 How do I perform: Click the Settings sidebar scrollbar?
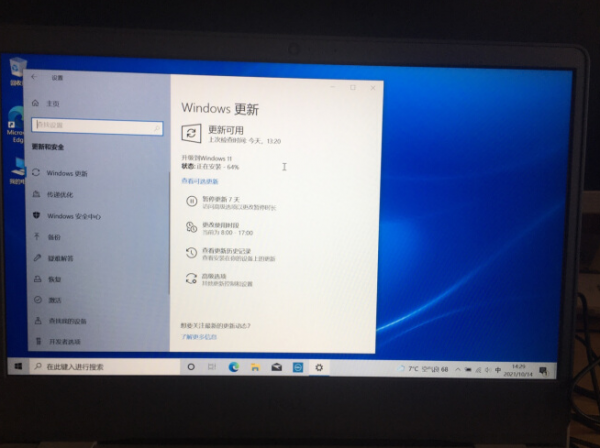click(169, 233)
